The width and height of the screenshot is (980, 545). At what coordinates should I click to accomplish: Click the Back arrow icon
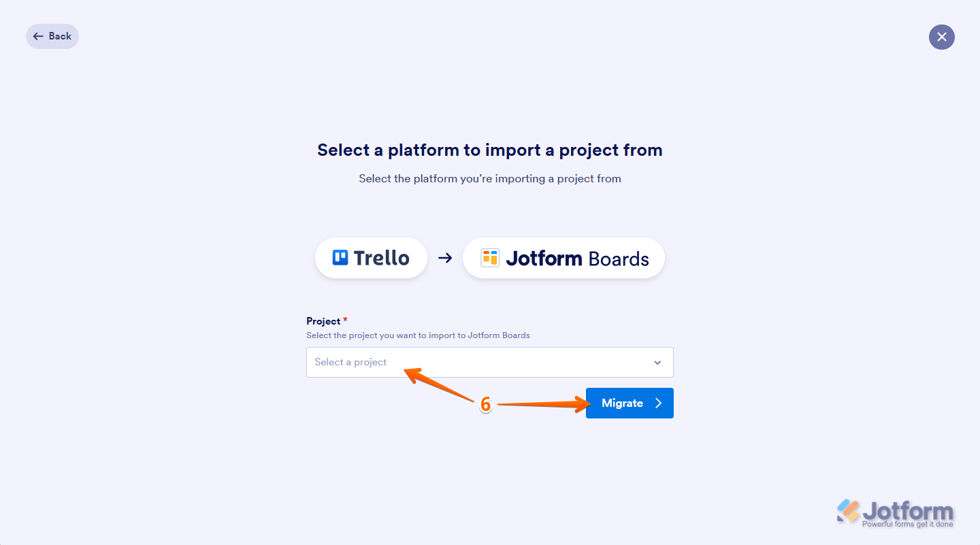tap(38, 36)
